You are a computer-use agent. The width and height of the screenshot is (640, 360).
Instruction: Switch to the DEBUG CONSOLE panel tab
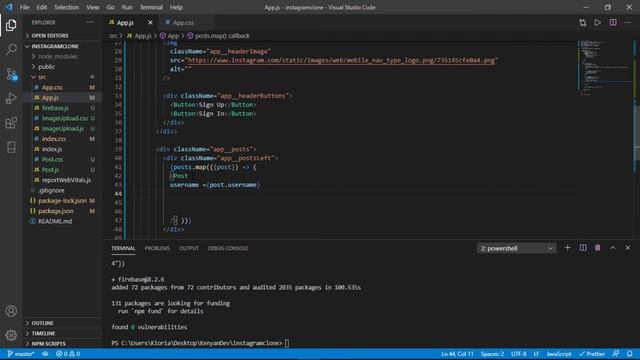(x=228, y=248)
